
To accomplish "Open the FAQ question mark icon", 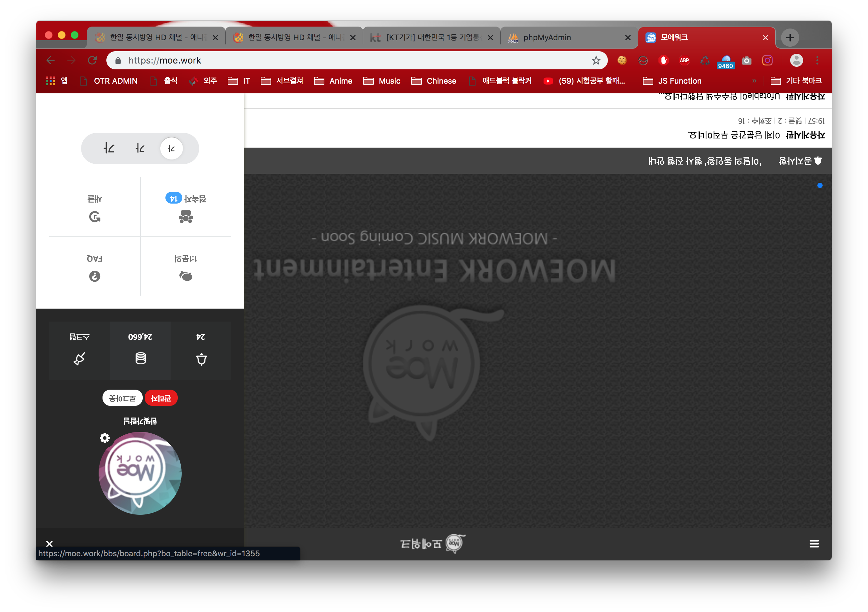I will coord(94,276).
